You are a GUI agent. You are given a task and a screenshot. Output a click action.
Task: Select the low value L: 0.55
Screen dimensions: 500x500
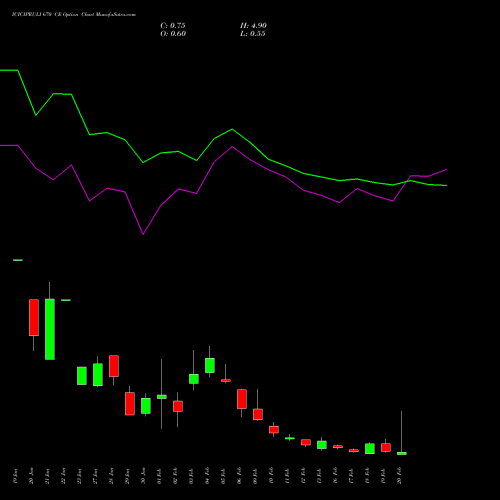pos(253,34)
